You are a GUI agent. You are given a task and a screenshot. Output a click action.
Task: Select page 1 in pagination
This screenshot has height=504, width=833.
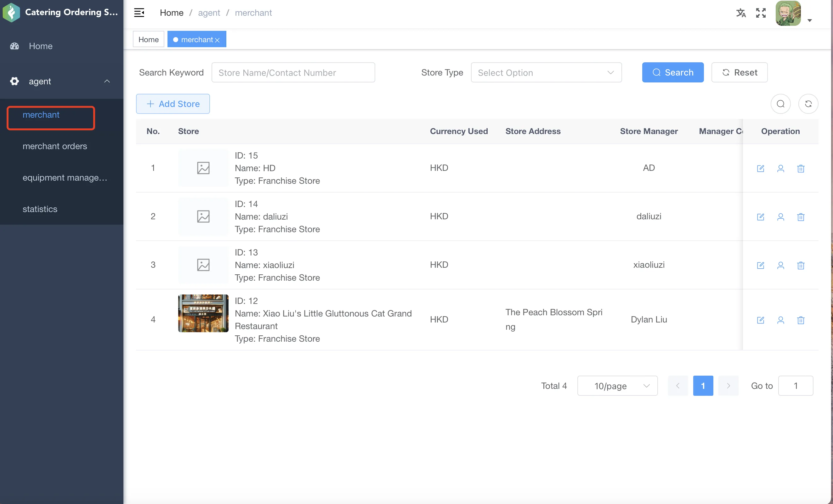[703, 385]
